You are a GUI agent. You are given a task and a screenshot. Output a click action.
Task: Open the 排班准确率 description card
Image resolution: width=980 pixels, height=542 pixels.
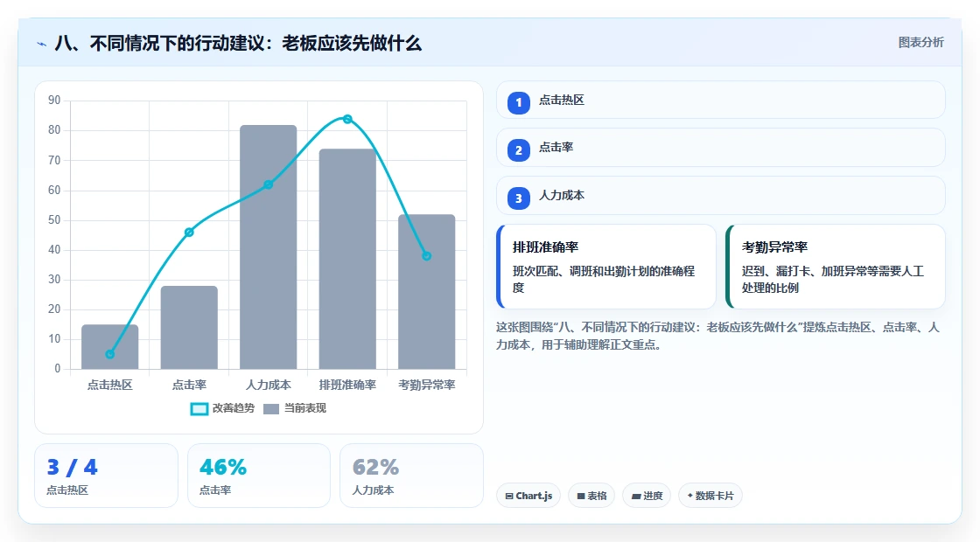pos(606,267)
